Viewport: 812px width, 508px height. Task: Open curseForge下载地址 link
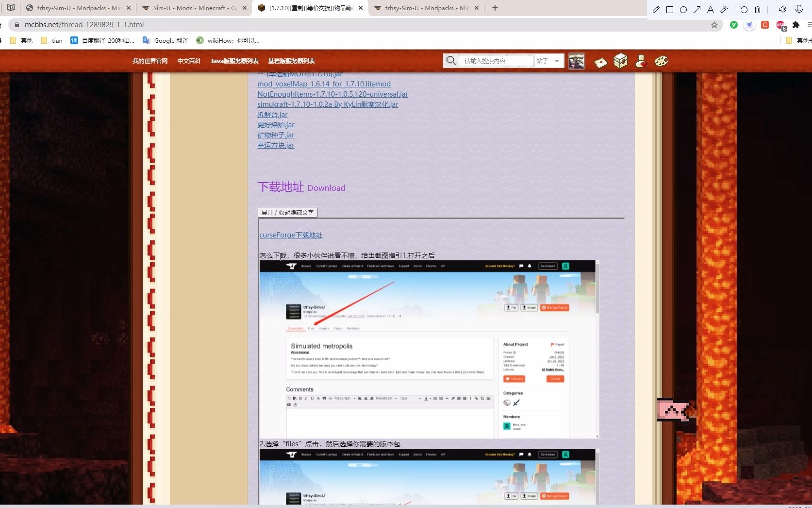[291, 235]
